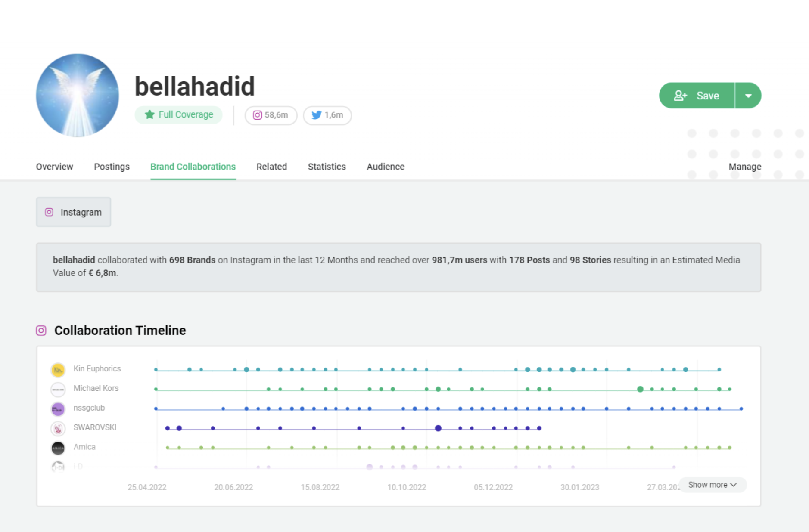This screenshot has height=532, width=809.
Task: Toggle the Save button's add-person icon
Action: (681, 96)
